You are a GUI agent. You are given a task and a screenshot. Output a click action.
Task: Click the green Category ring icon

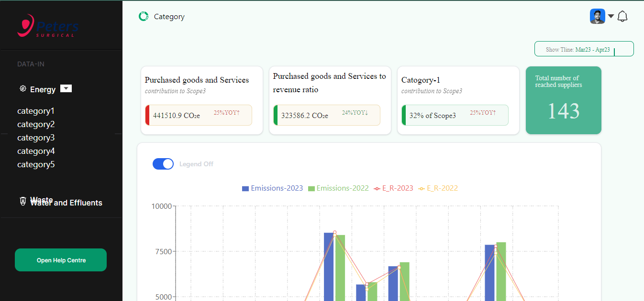tap(144, 16)
